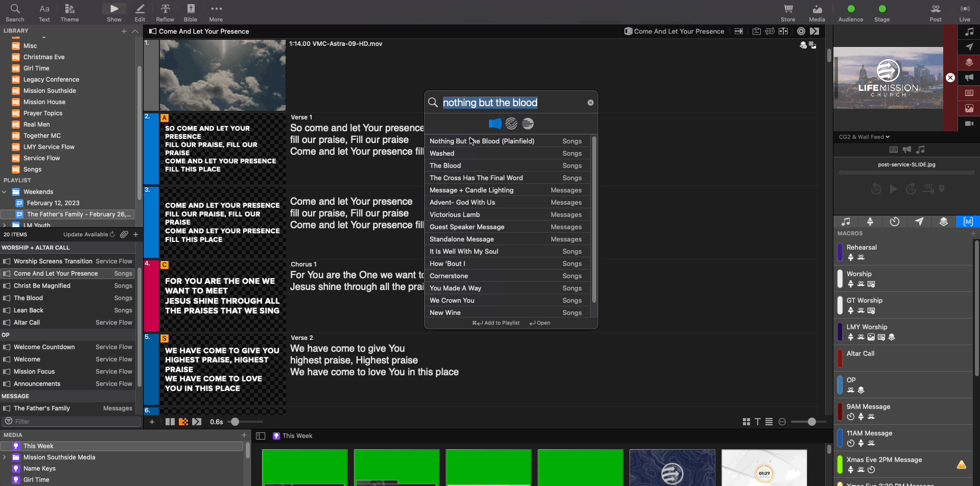Select the round lined search source icon
Viewport: 980px width, 486px height.
pos(528,124)
